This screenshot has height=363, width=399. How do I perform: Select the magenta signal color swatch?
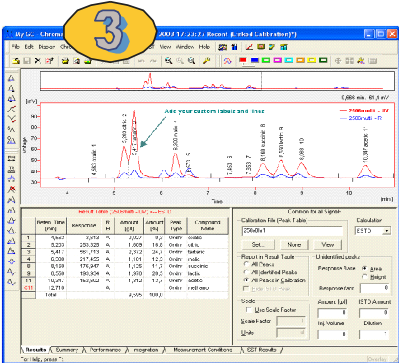click(277, 60)
